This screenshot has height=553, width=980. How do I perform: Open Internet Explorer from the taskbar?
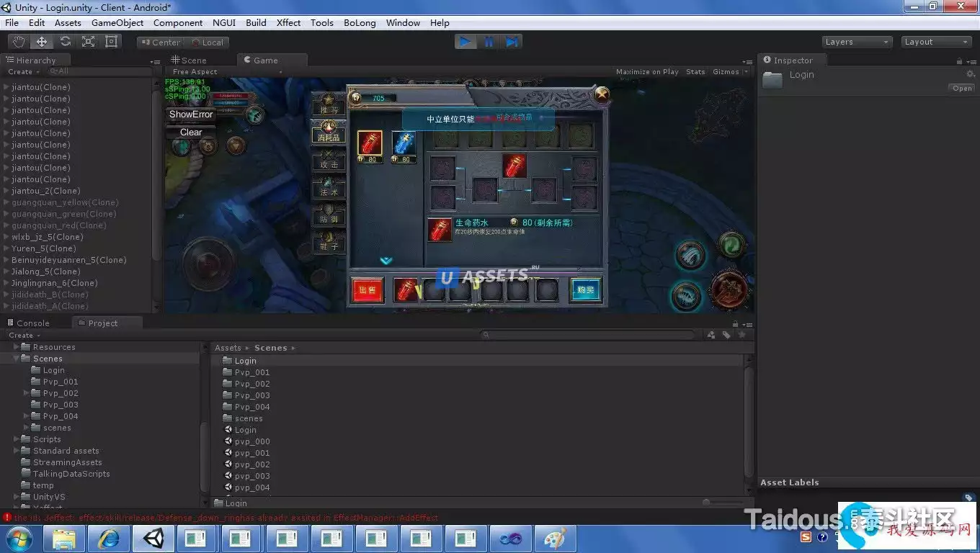[109, 539]
